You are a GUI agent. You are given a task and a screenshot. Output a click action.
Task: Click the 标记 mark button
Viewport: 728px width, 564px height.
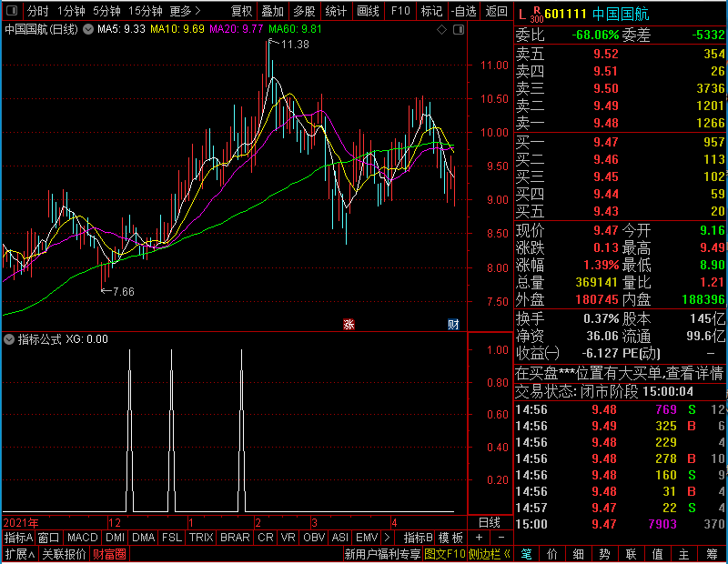(431, 11)
